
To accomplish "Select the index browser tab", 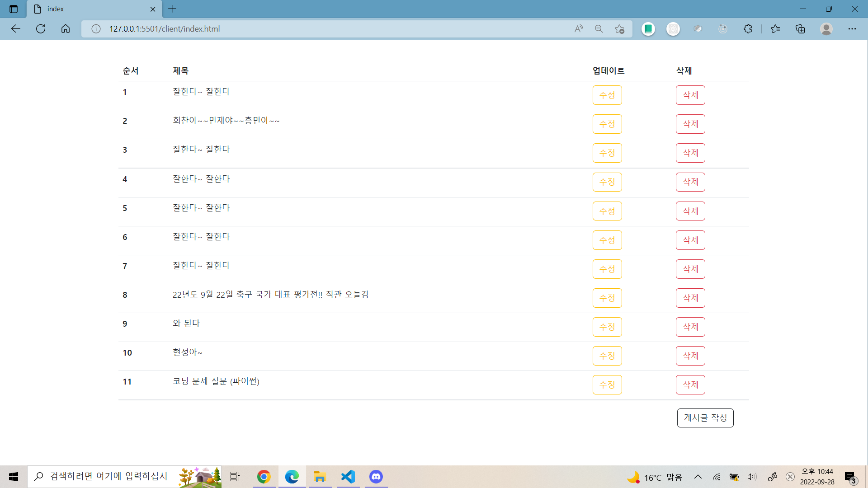I will click(90, 9).
